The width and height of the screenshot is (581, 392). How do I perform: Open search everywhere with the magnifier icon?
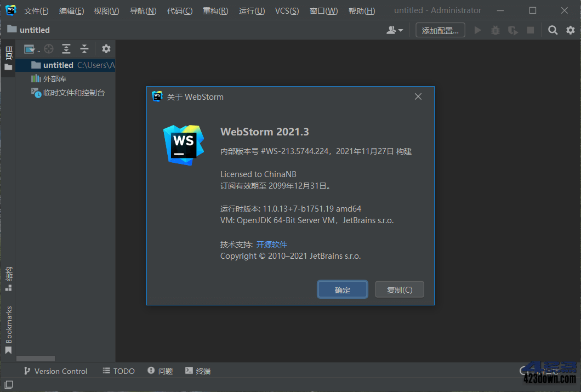552,30
